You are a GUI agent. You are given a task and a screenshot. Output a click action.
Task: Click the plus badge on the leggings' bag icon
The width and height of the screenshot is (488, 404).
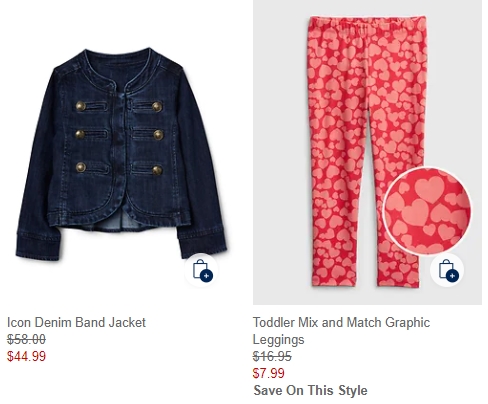coord(452,276)
